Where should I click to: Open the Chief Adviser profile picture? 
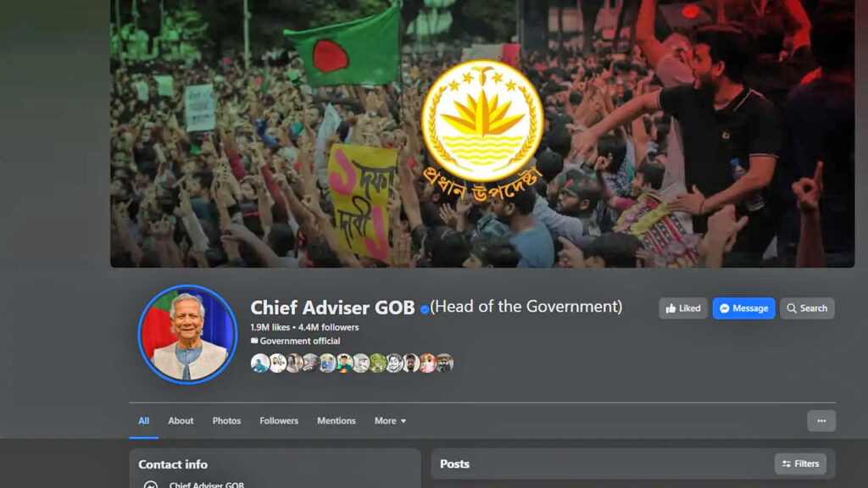pyautogui.click(x=187, y=334)
